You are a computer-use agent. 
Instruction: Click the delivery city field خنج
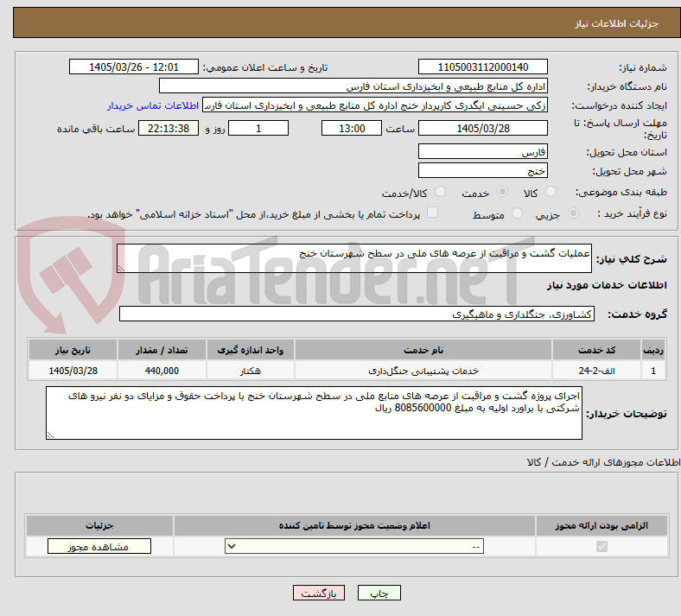482,170
